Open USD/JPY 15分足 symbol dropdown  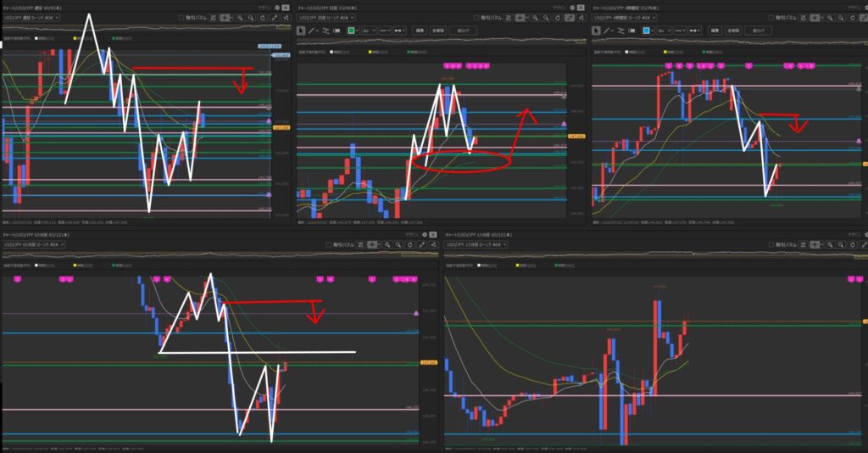click(476, 244)
